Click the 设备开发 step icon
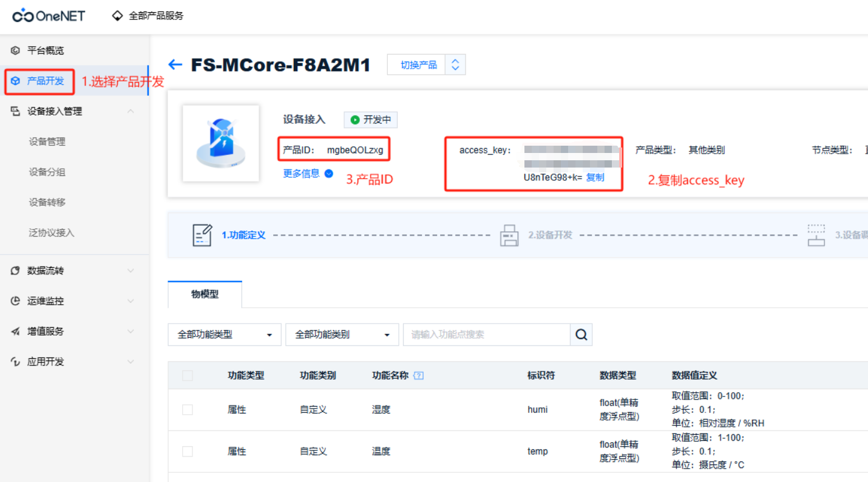The width and height of the screenshot is (868, 482). coord(509,235)
